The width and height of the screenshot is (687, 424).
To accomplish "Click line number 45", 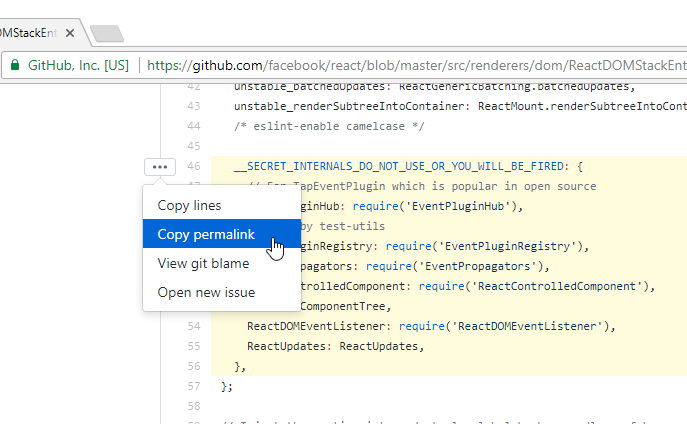I will click(194, 146).
